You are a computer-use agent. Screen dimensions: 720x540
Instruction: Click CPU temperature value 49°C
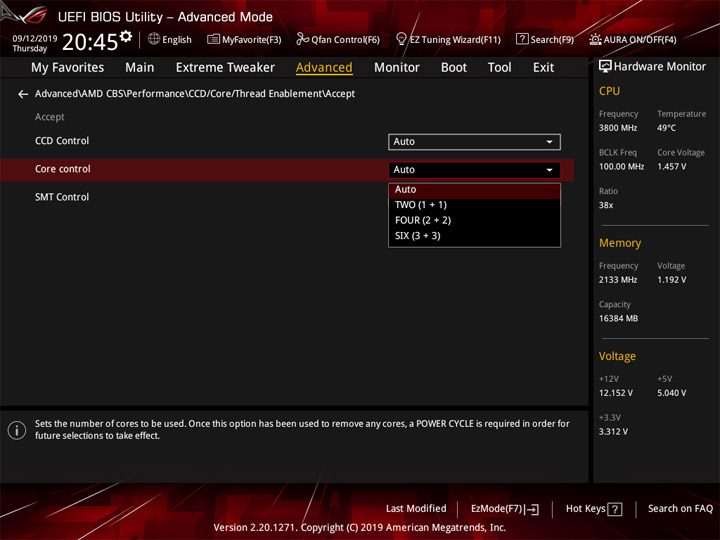[666, 128]
